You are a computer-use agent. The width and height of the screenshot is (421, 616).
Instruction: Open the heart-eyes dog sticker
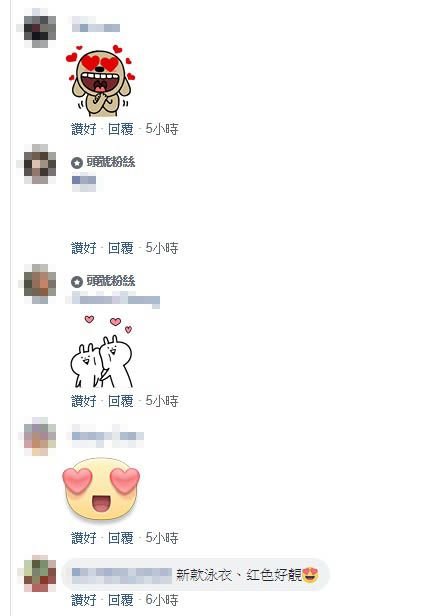(102, 81)
